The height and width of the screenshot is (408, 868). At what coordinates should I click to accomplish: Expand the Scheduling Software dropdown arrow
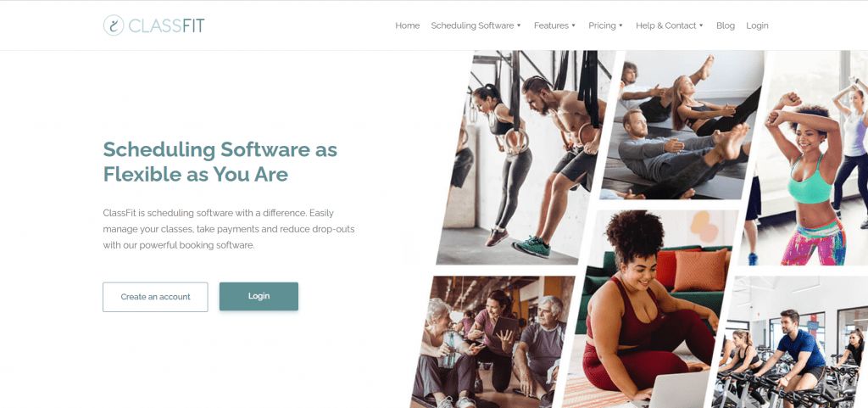(519, 25)
